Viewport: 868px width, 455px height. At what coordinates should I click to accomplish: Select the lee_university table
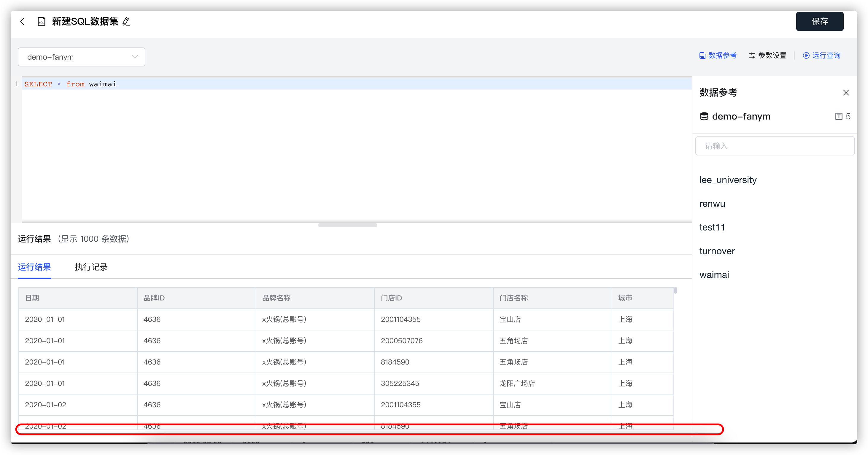pyautogui.click(x=728, y=180)
